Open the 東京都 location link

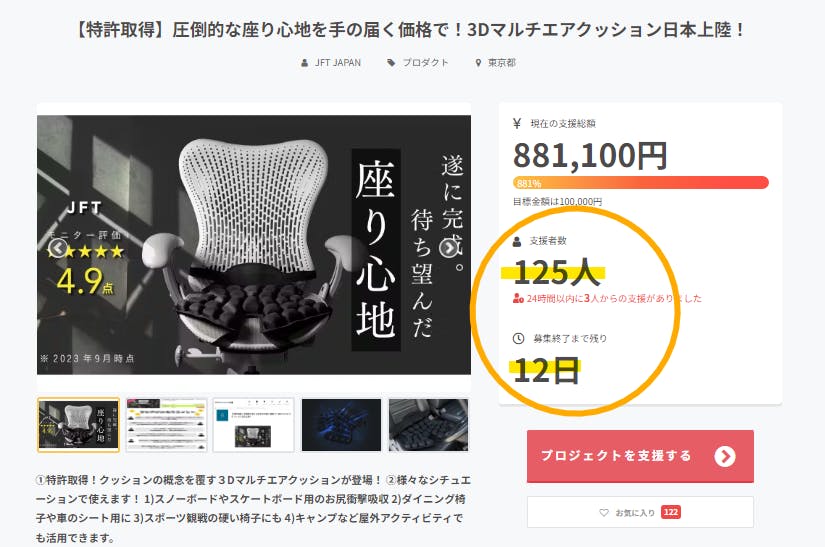pyautogui.click(x=501, y=63)
